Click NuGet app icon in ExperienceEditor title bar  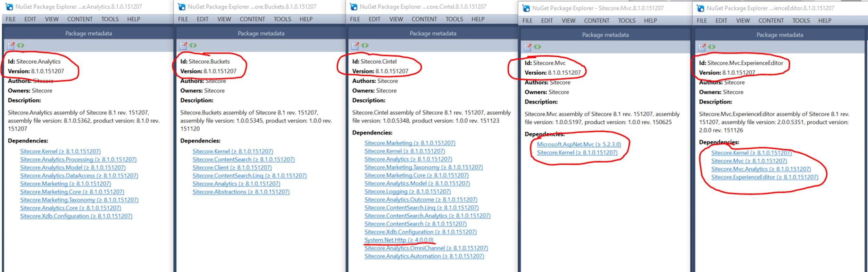(700, 8)
